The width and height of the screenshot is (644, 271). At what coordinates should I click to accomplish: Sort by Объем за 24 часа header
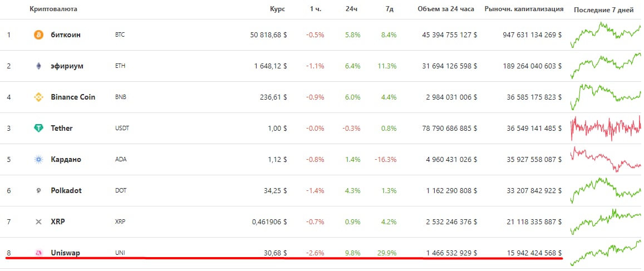446,8
